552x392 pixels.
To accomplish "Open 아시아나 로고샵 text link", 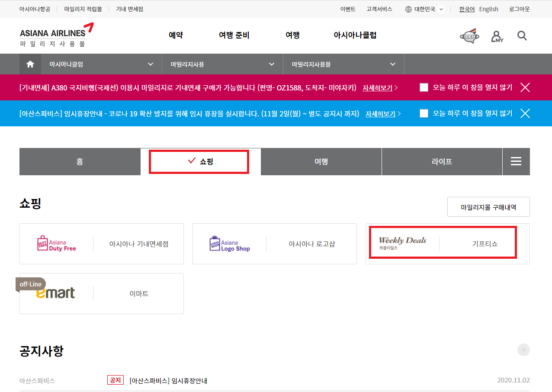I will pyautogui.click(x=312, y=244).
